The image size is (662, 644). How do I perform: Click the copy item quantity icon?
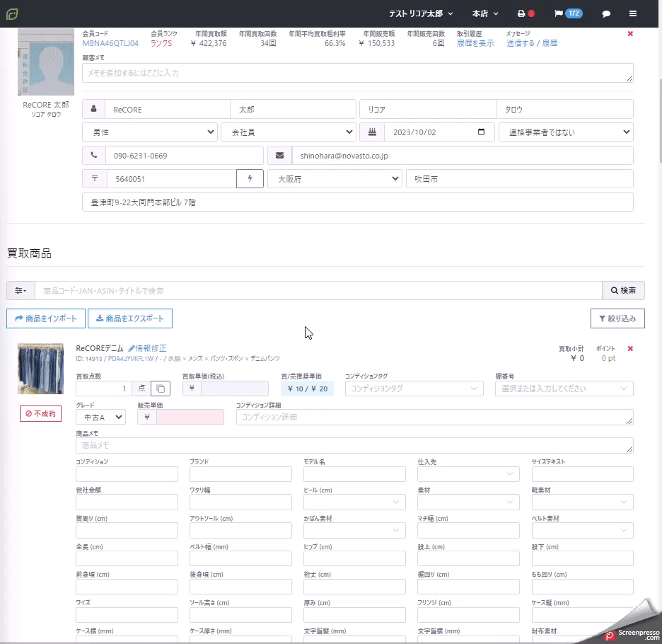point(161,389)
